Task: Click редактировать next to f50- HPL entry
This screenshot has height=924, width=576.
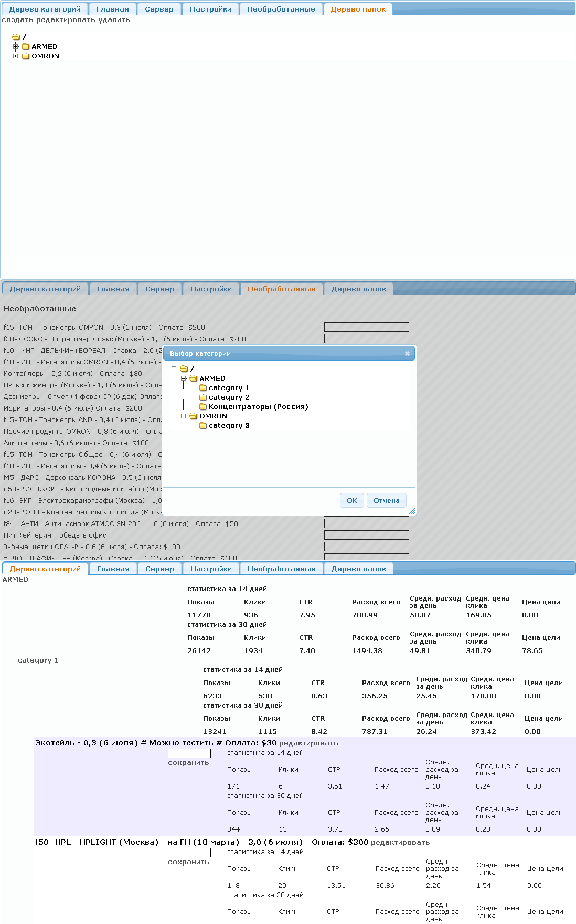Action: tap(400, 843)
